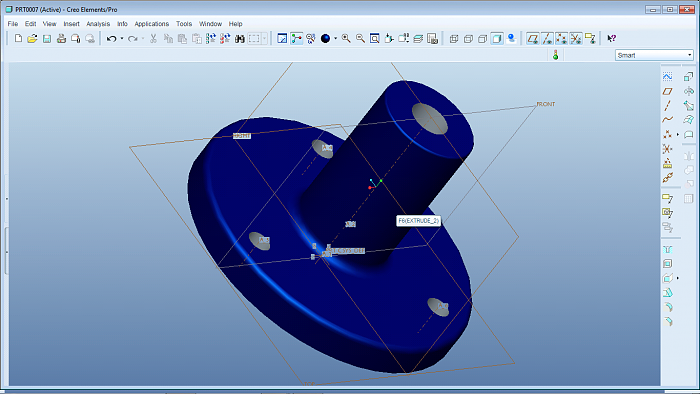700x394 pixels.
Task: Toggle datum planes display
Action: 532,39
